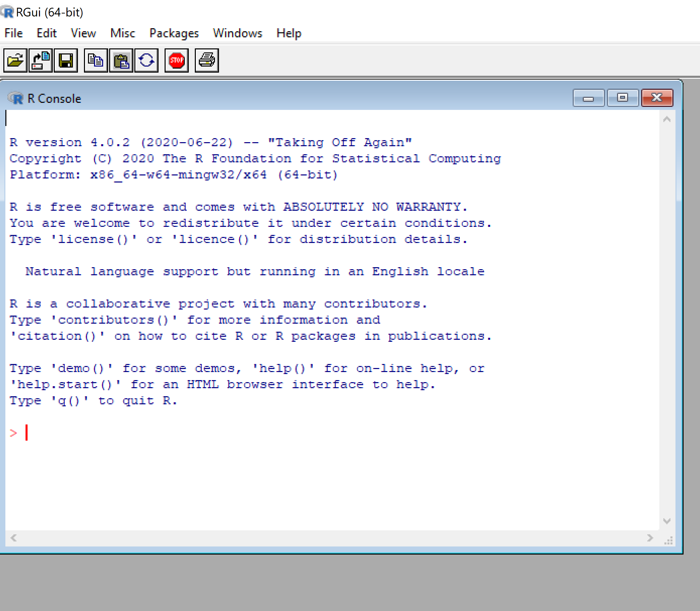
Task: Maximize the R Console child window
Action: click(x=622, y=98)
